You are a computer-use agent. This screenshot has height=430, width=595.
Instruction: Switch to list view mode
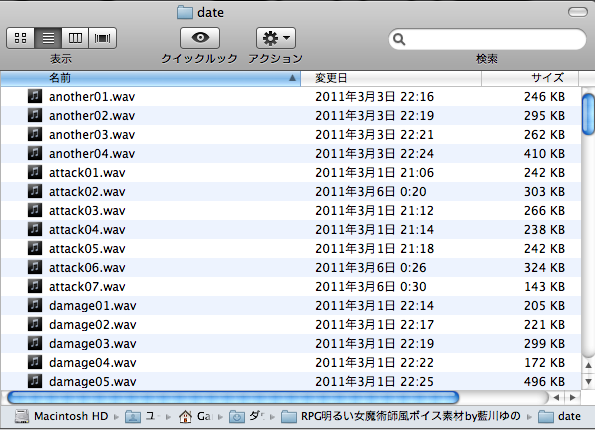(48, 38)
